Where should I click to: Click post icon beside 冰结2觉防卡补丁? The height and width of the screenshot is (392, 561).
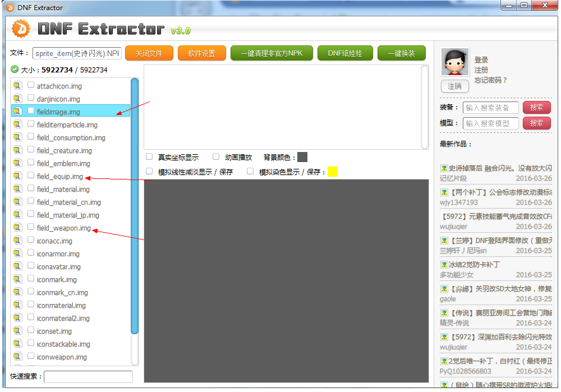click(444, 264)
